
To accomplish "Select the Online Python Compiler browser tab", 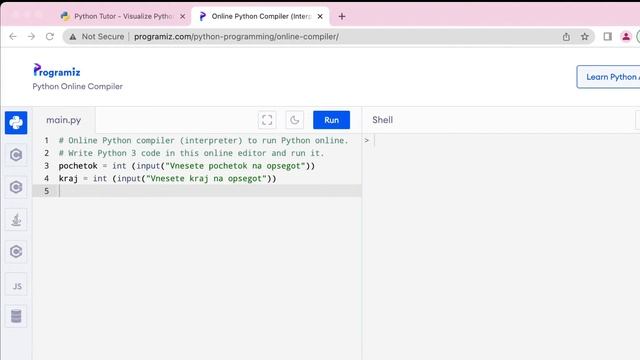I will tap(260, 16).
